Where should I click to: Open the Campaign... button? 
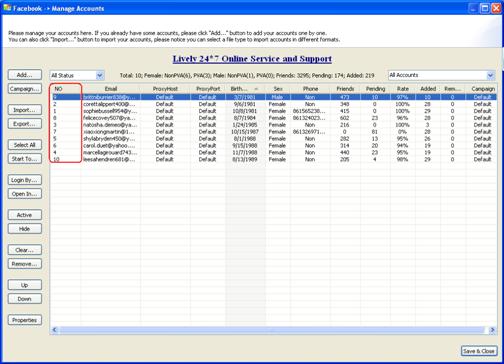coord(25,89)
